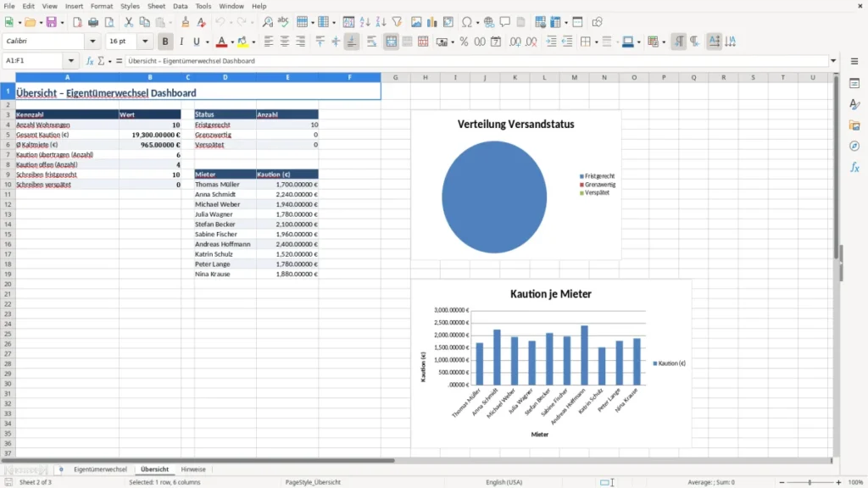
Task: Toggle Italic formatting
Action: tap(181, 42)
